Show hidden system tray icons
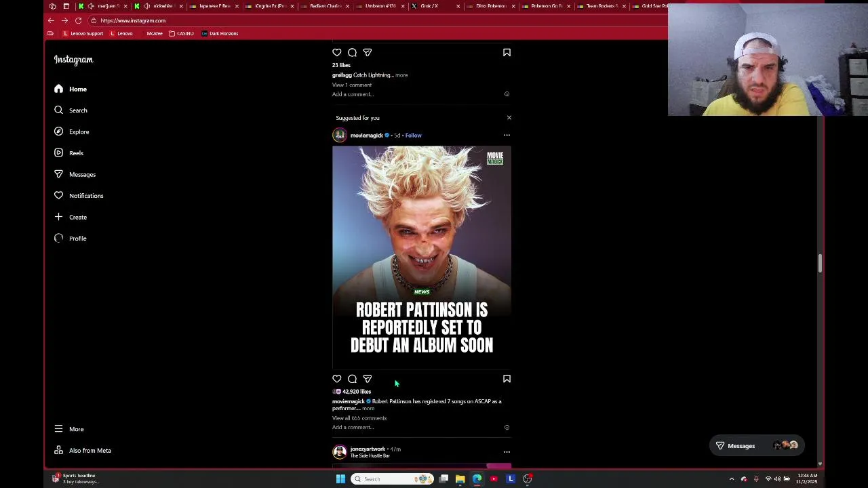The image size is (868, 488). 731,479
